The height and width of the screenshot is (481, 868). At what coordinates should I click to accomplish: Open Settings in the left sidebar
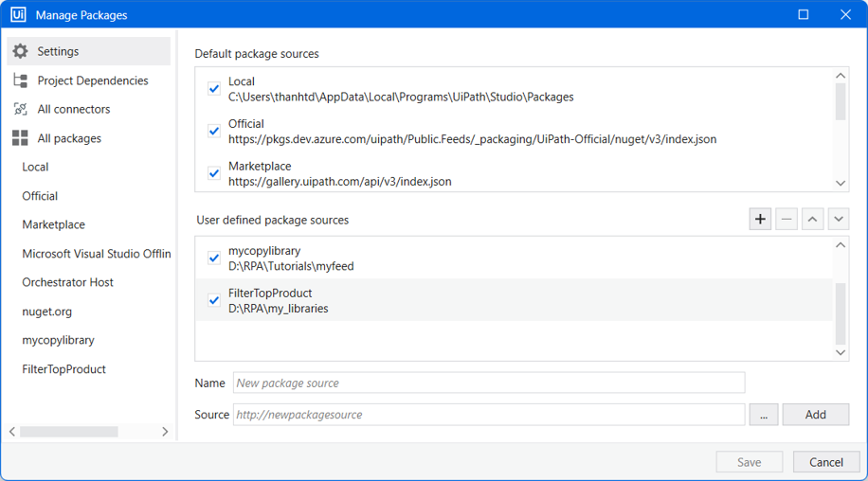[x=88, y=51]
